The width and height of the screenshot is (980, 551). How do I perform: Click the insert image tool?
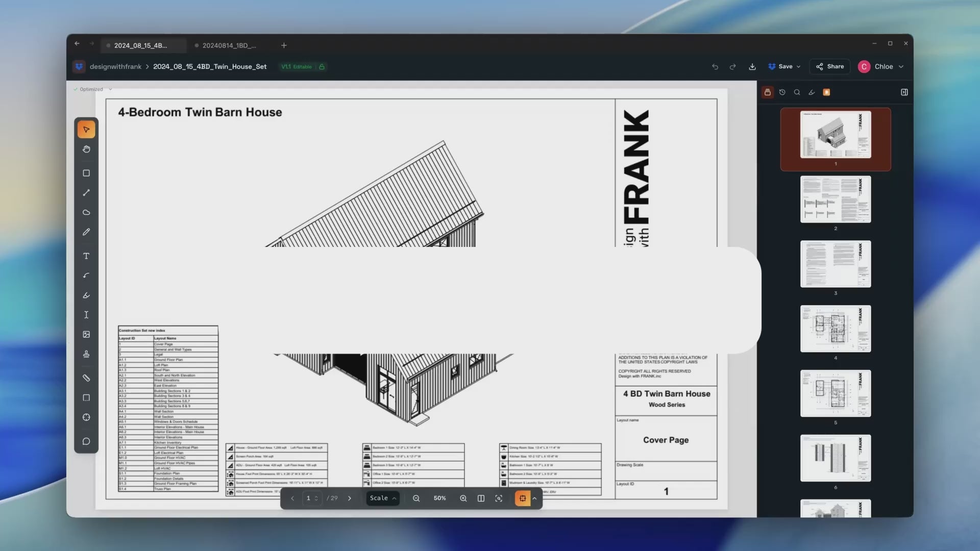click(86, 335)
